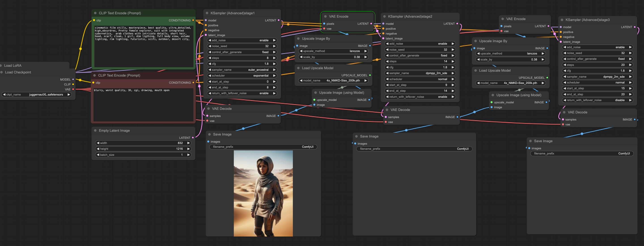
Task: Collapse the KSampler (Advanced)stage2 node using its title dot
Action: [x=385, y=17]
